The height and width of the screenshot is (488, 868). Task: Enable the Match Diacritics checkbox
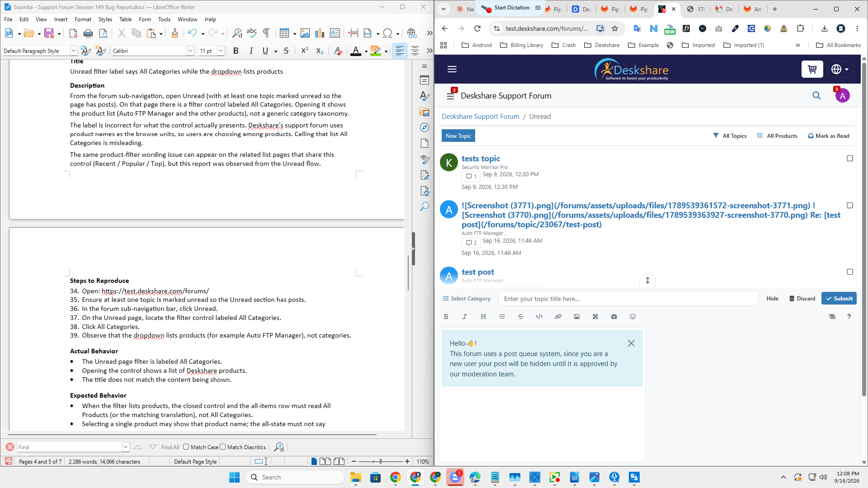click(223, 447)
